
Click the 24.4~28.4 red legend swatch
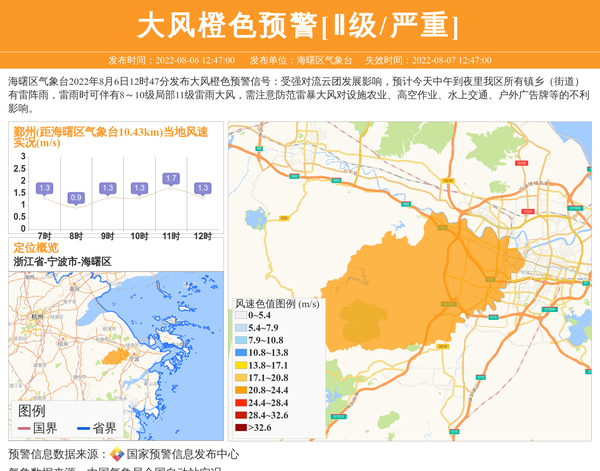(x=240, y=403)
